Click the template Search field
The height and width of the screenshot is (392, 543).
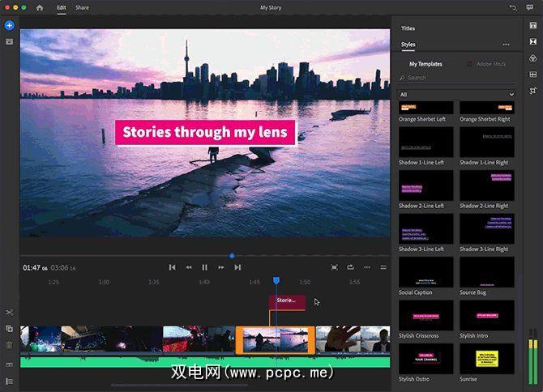point(456,78)
